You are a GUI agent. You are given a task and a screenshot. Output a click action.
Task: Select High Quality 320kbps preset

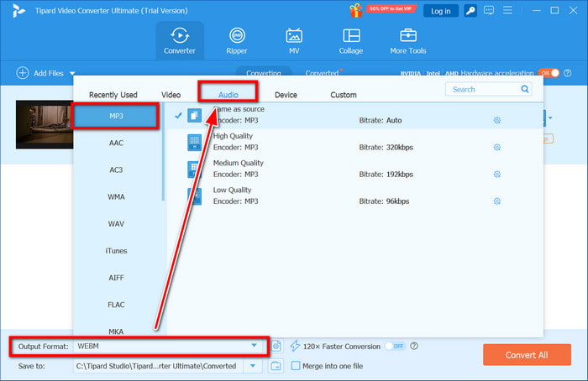pos(354,143)
